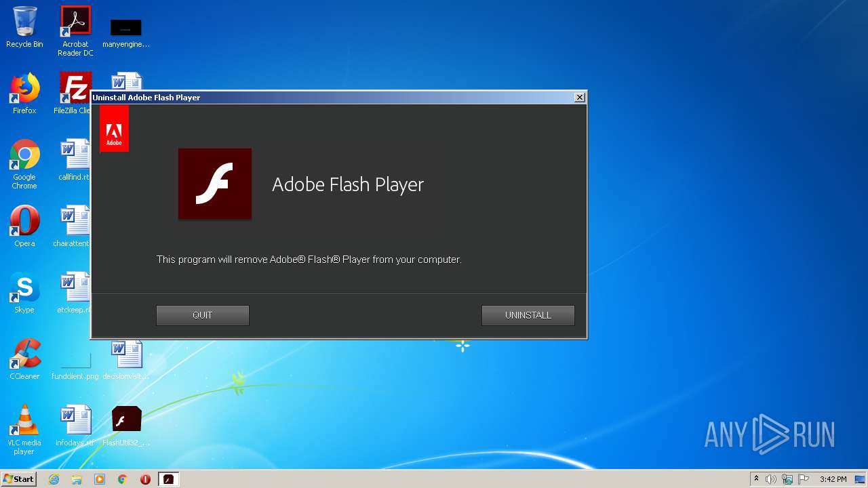Click the red Adobe logo badge
This screenshot has height=488, width=868.
pyautogui.click(x=114, y=128)
